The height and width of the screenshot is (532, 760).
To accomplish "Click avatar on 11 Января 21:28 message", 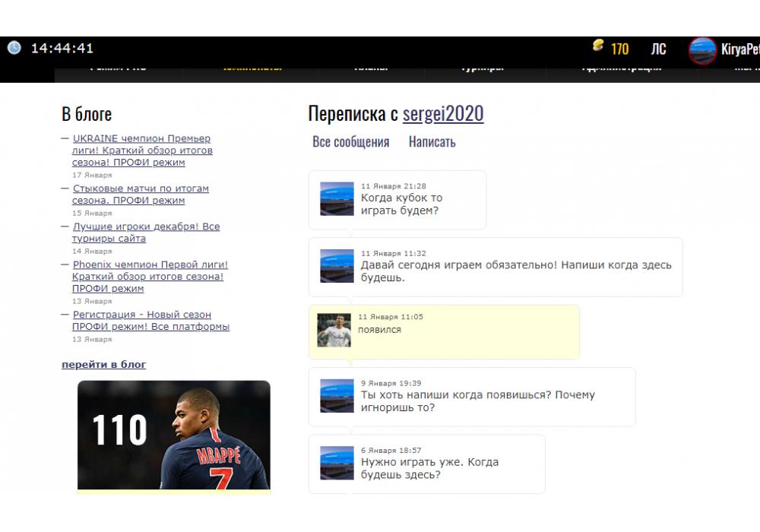I will coord(337,198).
